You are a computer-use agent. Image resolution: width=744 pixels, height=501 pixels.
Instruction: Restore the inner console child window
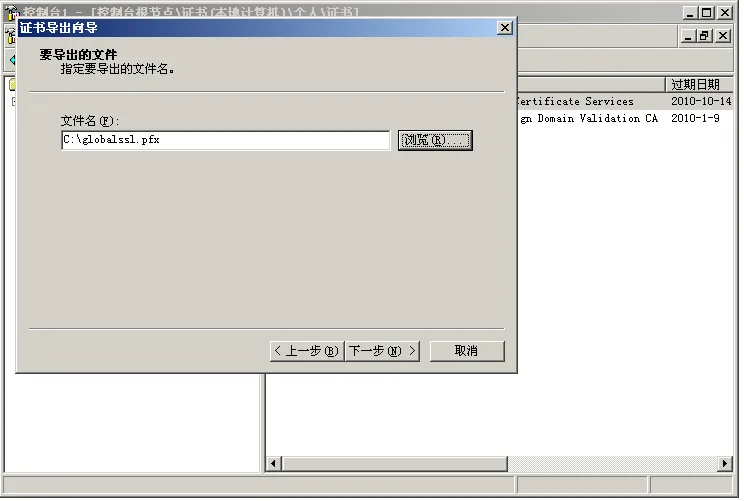coord(705,36)
